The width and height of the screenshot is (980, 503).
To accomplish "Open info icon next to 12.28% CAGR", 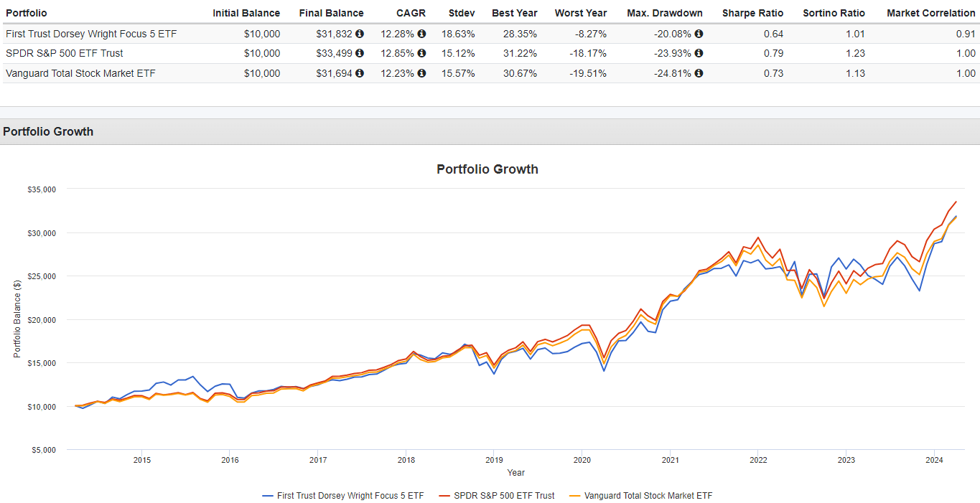I will click(421, 34).
